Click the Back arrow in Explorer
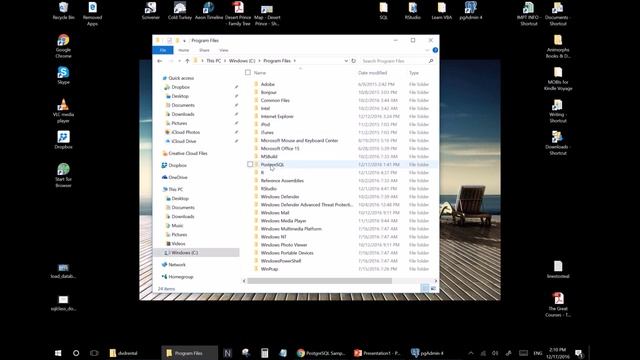Image resolution: width=640 pixels, height=360 pixels. point(160,61)
